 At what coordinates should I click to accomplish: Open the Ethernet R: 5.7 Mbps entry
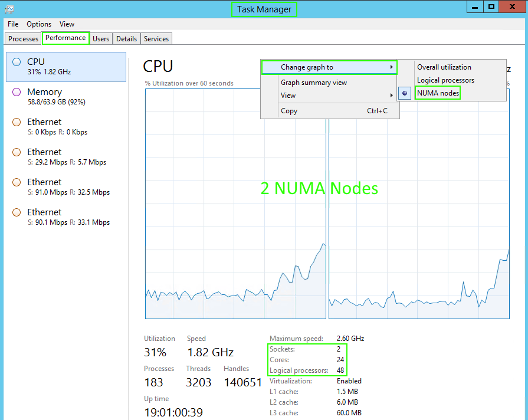(66, 157)
